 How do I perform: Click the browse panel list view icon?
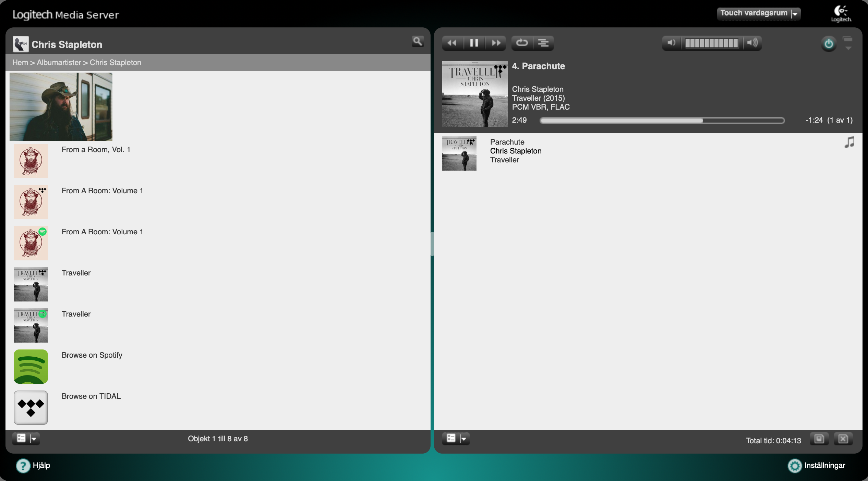point(21,438)
